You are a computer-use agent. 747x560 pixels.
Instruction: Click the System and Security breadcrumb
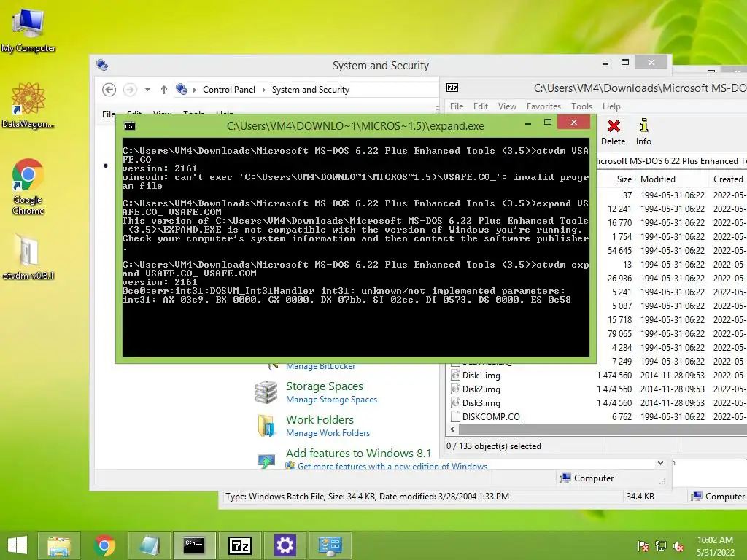(x=311, y=90)
